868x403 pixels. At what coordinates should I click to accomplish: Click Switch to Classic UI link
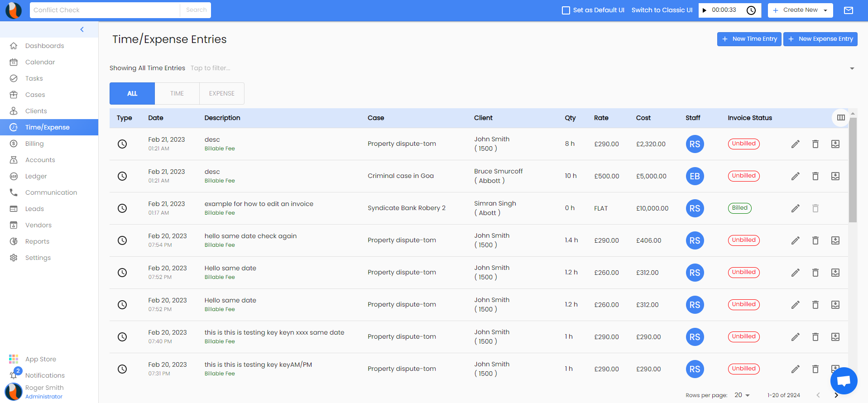coord(662,10)
